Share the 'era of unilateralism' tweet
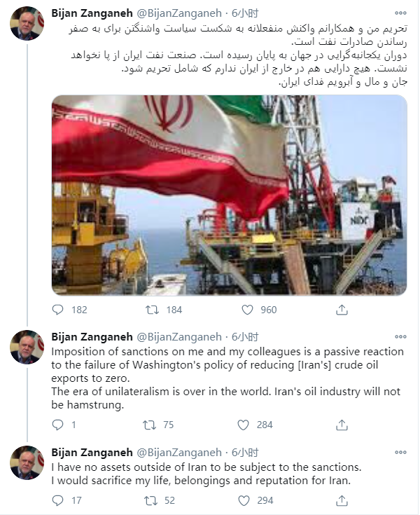Image resolution: width=420 pixels, height=515 pixels. point(342,425)
